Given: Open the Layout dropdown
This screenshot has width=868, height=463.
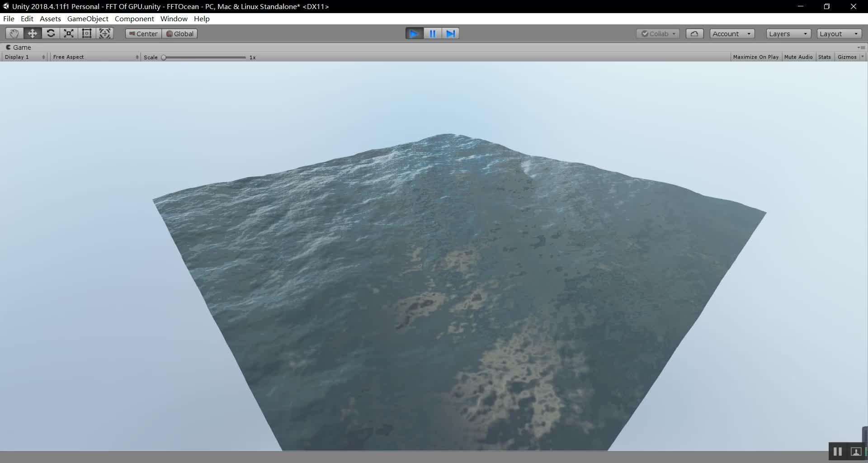Looking at the screenshot, I should (x=839, y=33).
